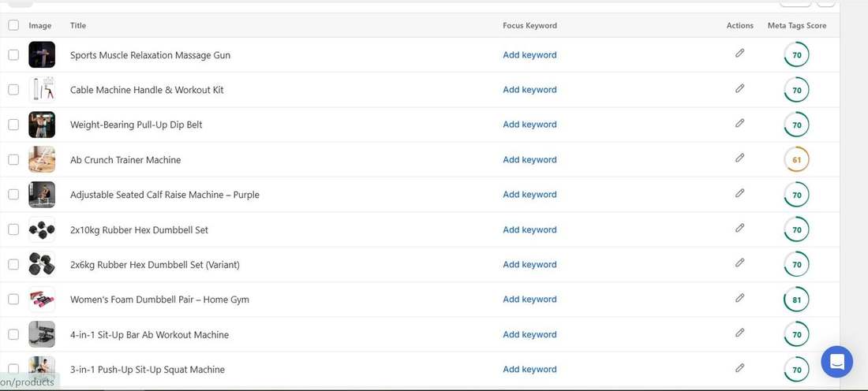The width and height of the screenshot is (868, 391).
Task: Click score 61 ring for Ab Crunch Trainer
Action: (x=797, y=159)
